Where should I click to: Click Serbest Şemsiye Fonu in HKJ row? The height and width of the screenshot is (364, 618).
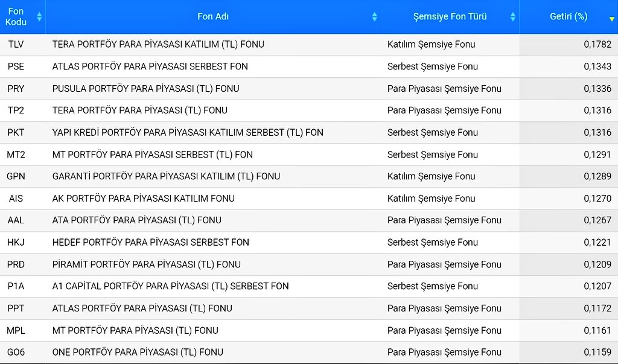[432, 242]
